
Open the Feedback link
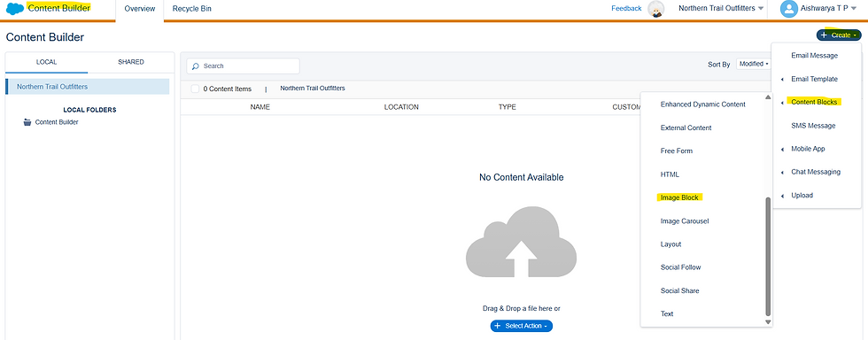(626, 8)
